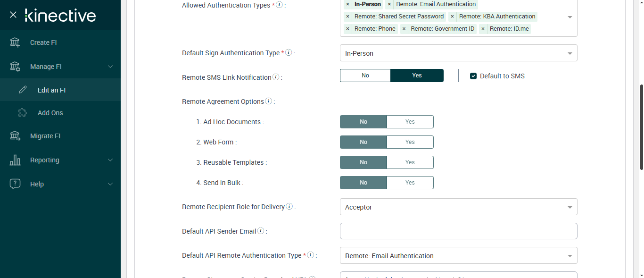Remove the Remote: ID.me authentication tag
This screenshot has width=644, height=278.
[483, 29]
